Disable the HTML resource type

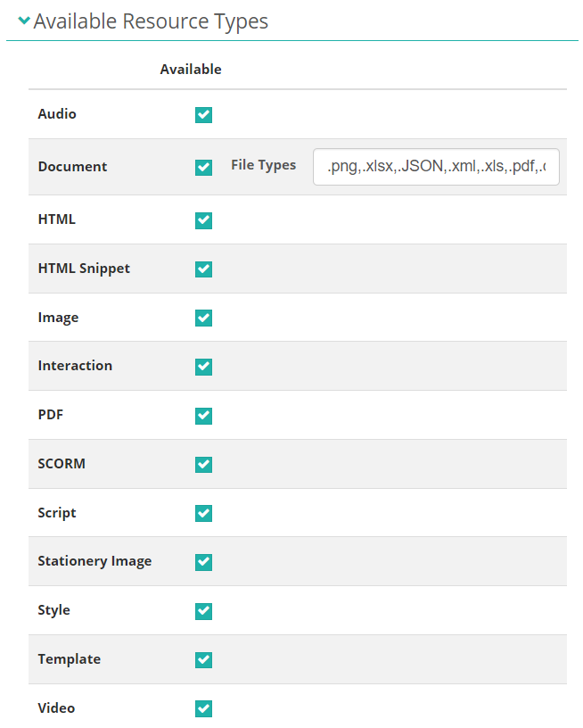click(x=203, y=220)
